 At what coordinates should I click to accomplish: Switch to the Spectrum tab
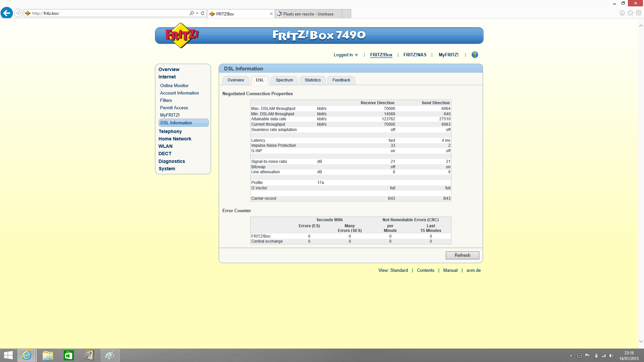point(284,80)
